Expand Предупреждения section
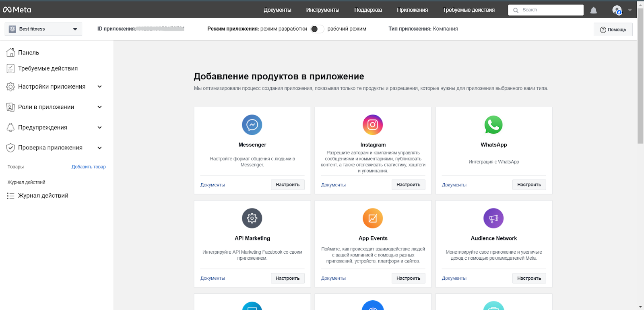The image size is (644, 310). [99, 128]
